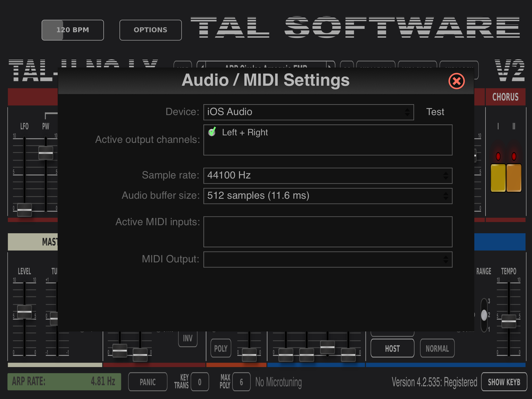
Task: Click the Key Trans value box
Action: pyautogui.click(x=199, y=382)
